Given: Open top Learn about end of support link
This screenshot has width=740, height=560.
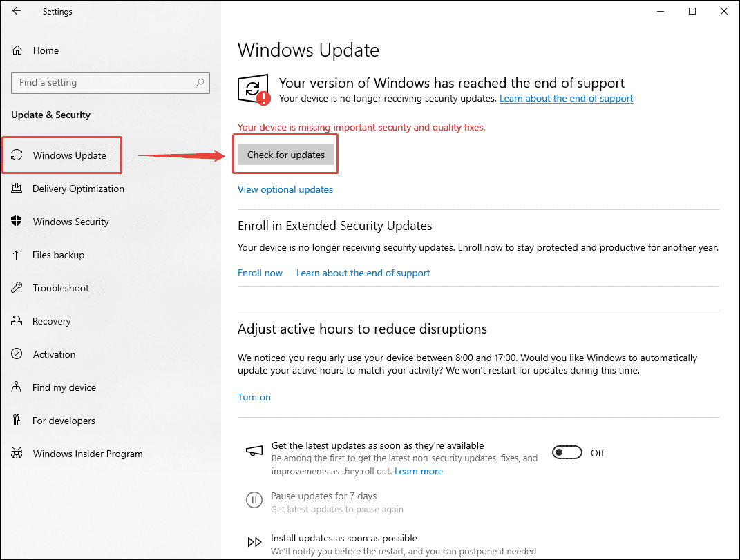Looking at the screenshot, I should [566, 98].
